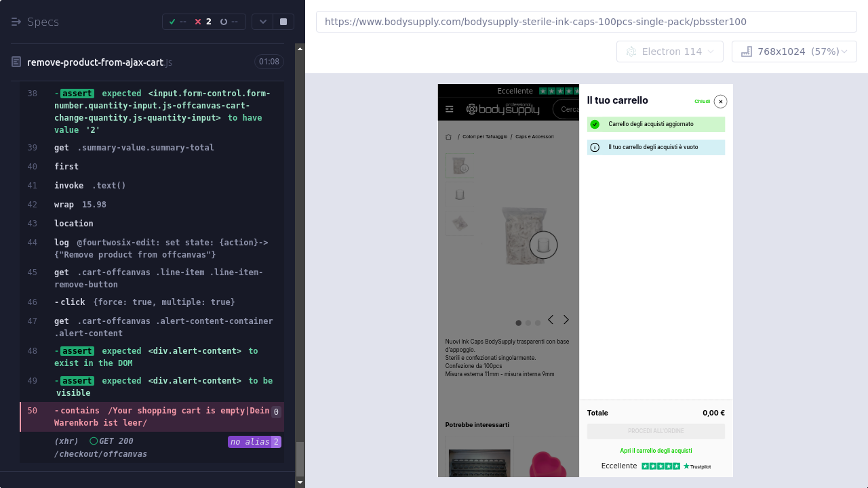Click the URL address bar field
The height and width of the screenshot is (488, 868).
[x=586, y=22]
